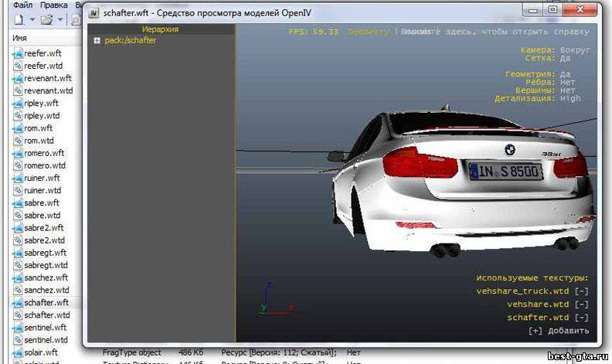This screenshot has width=612, height=364.
Task: Toggle Рёбра edges setting Нет
Action: click(567, 82)
